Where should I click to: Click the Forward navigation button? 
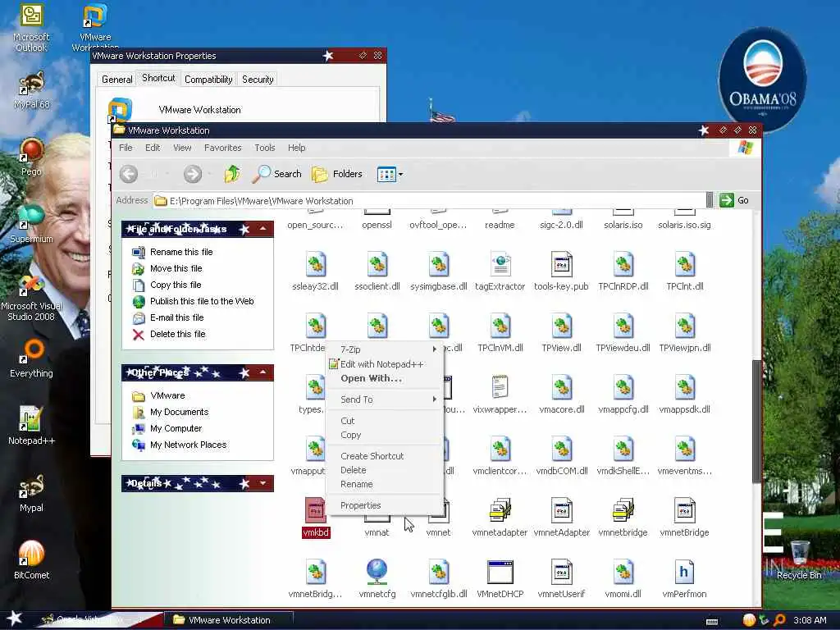tap(193, 174)
